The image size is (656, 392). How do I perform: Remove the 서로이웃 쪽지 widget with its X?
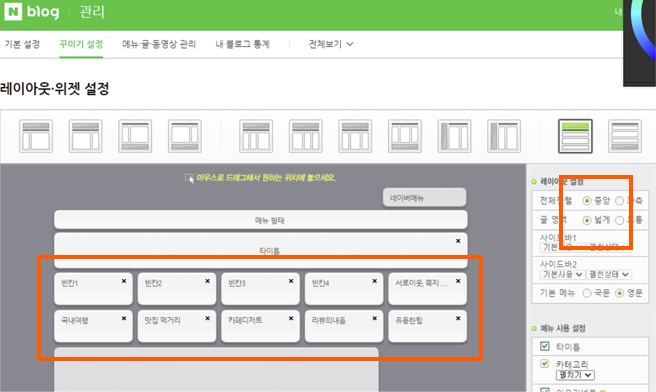click(458, 281)
